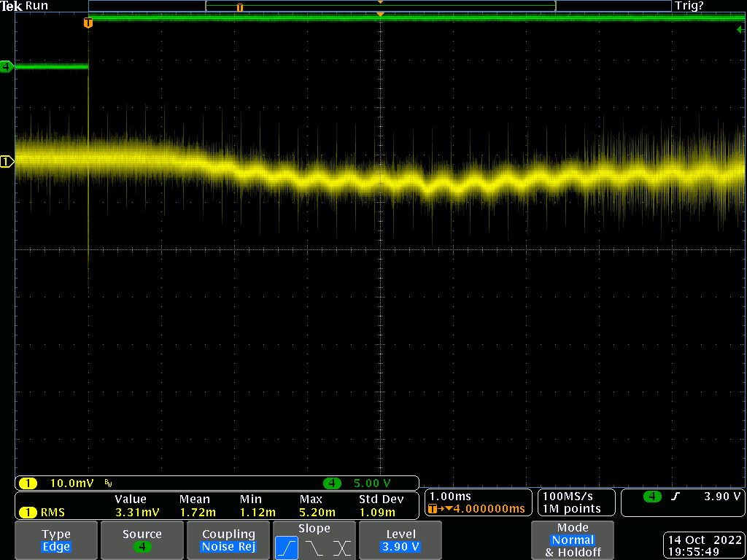This screenshot has height=560, width=747.
Task: Click the trigger delay T arrow icon
Action: [x=436, y=508]
